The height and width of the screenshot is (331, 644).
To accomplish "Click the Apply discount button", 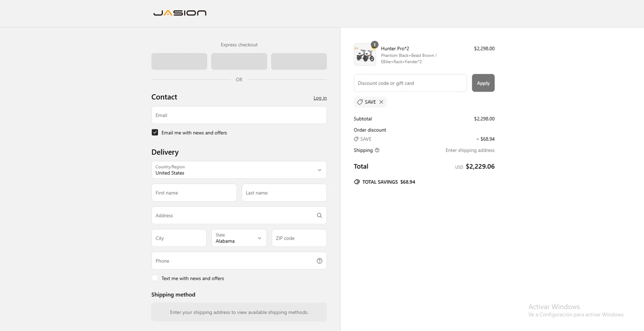I will tap(483, 83).
